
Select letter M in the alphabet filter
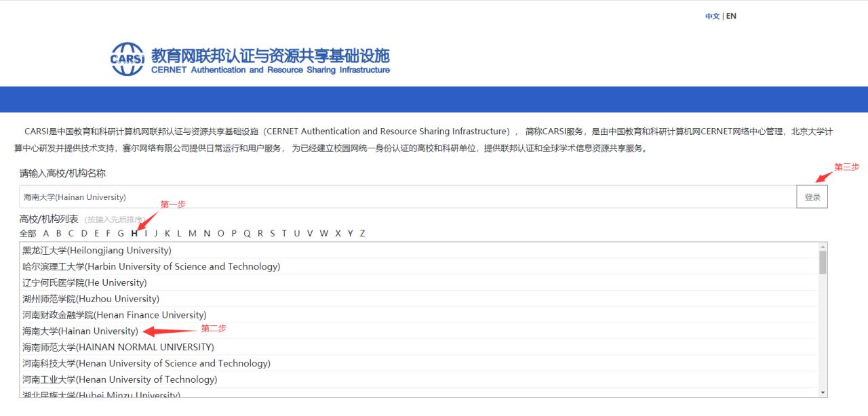pos(193,233)
